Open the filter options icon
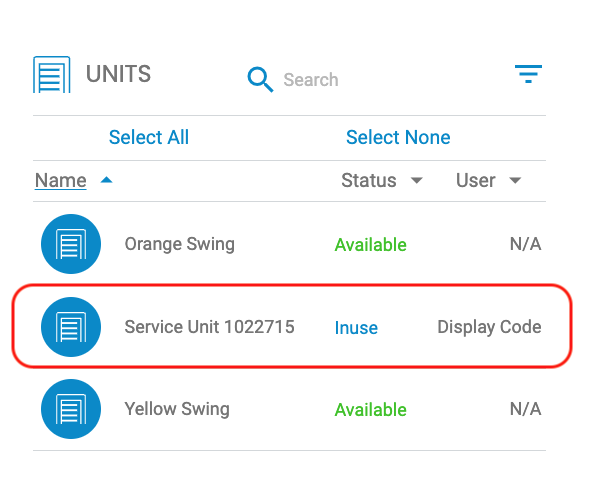596x502 pixels. tap(528, 74)
